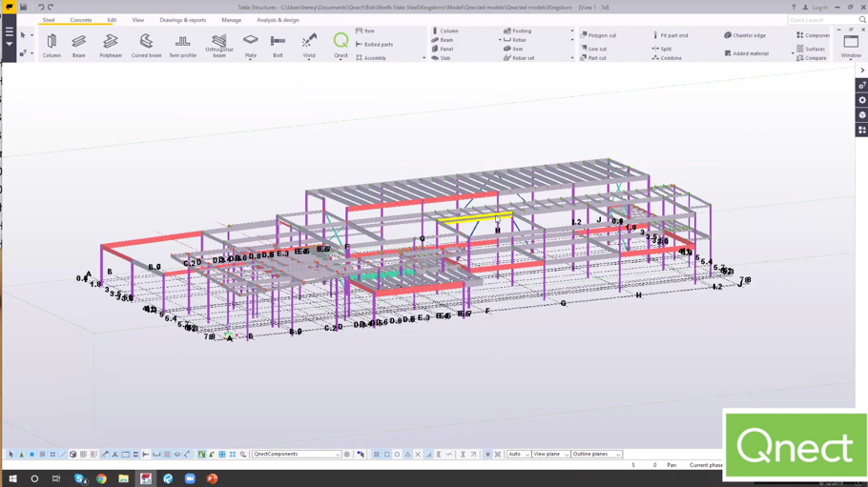Image resolution: width=868 pixels, height=487 pixels.
Task: Open the View plane dropdown
Action: pos(550,454)
